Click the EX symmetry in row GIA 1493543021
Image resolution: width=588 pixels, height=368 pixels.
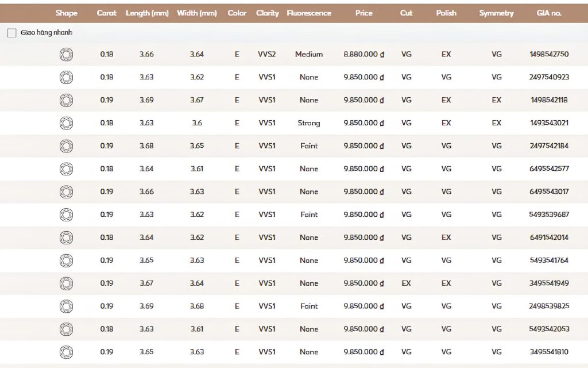point(497,123)
